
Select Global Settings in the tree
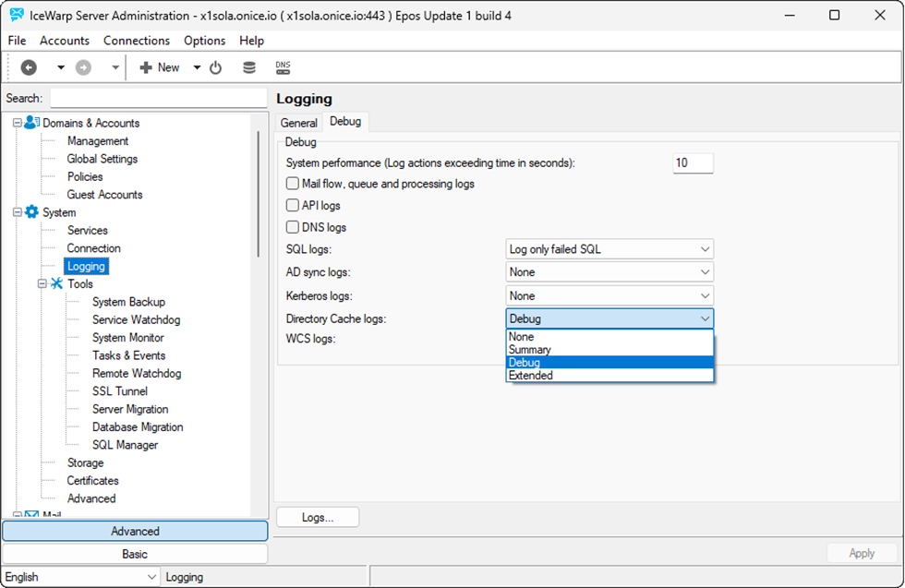(x=103, y=159)
